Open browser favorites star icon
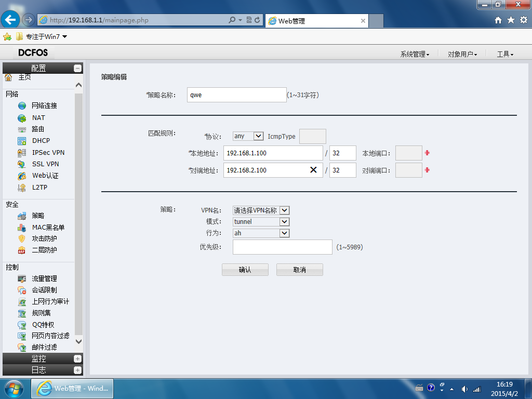 pyautogui.click(x=511, y=20)
